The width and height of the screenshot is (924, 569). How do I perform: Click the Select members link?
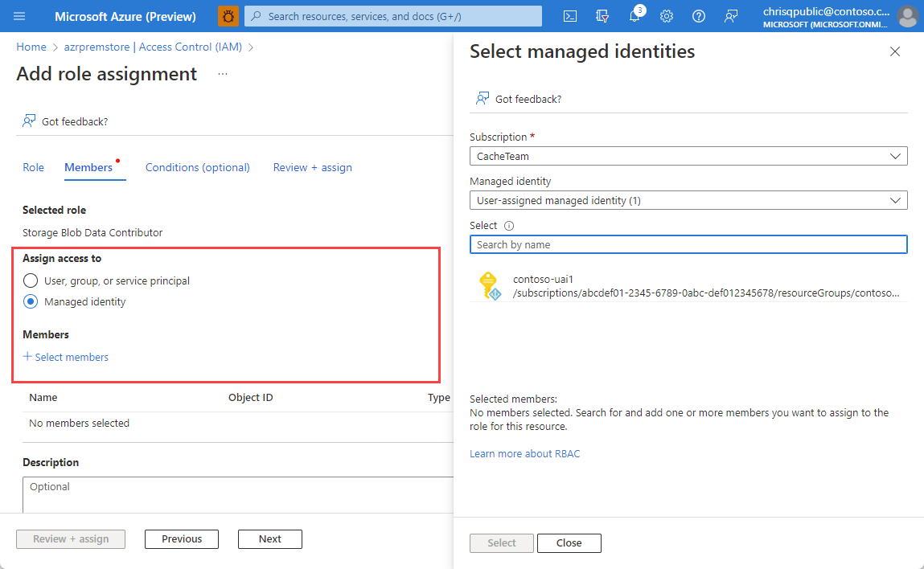point(65,357)
